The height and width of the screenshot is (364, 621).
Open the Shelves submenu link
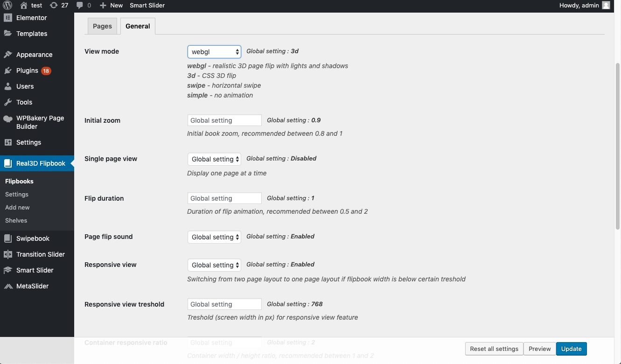(16, 220)
